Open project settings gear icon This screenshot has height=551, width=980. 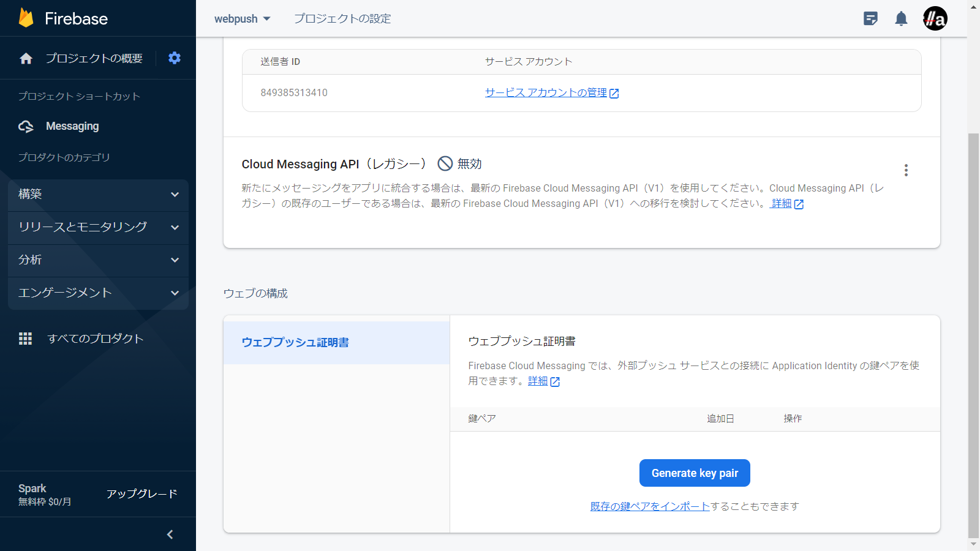click(175, 58)
